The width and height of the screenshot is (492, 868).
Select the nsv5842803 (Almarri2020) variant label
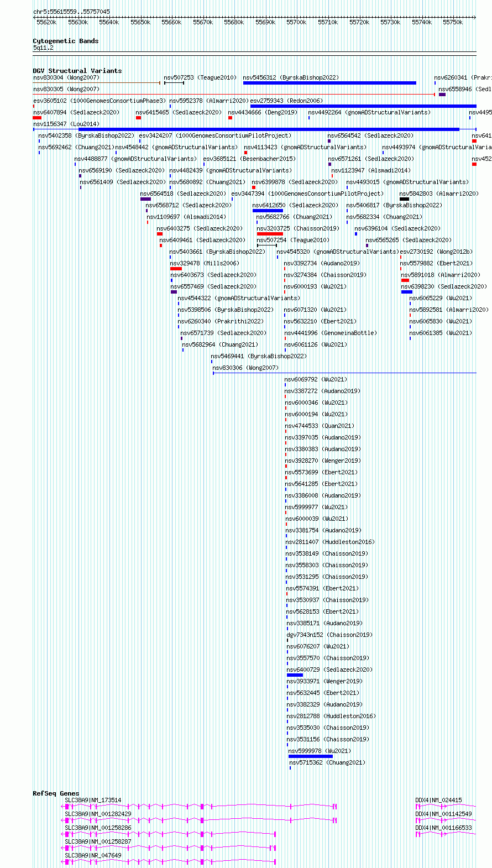pyautogui.click(x=439, y=194)
